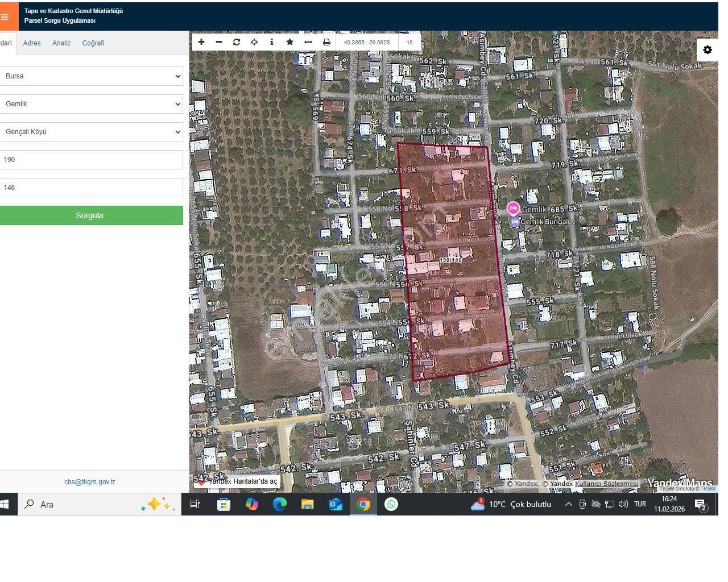Select the measure distance arrow tool
This screenshot has height=582, width=728.
pos(308,42)
